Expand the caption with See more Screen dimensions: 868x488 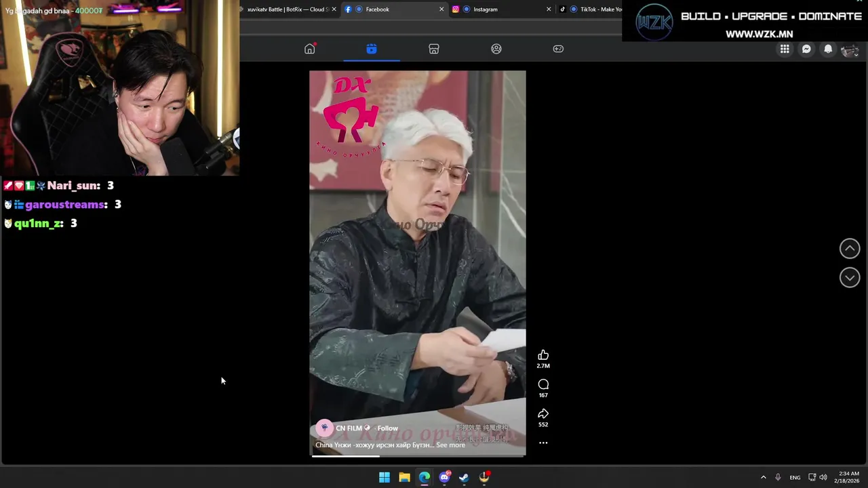pyautogui.click(x=450, y=445)
